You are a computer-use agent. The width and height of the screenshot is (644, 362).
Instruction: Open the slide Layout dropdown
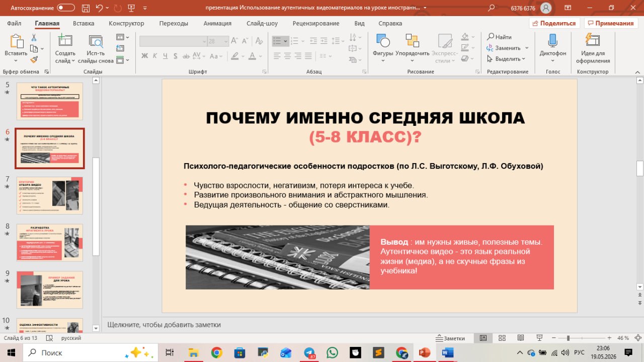point(122,37)
